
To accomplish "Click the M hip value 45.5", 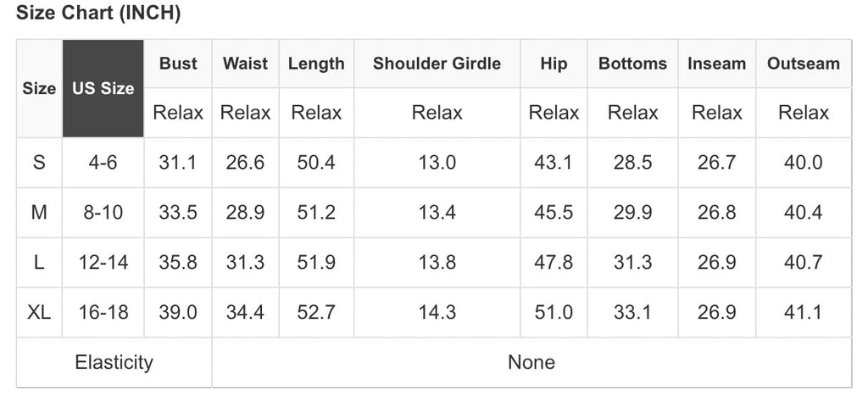I will click(x=554, y=212).
